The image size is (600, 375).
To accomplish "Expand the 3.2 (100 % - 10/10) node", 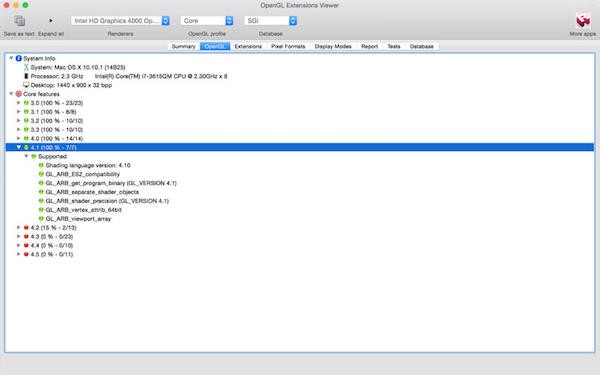I will point(18,121).
